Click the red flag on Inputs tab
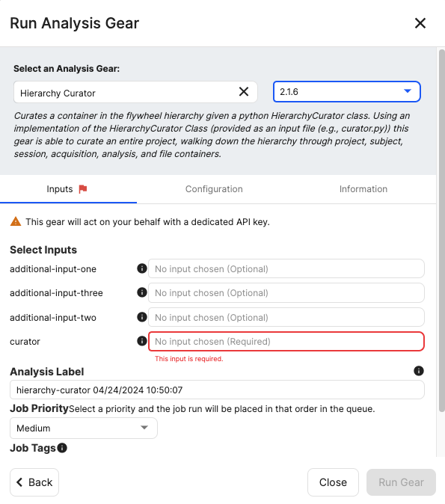The image size is (445, 504). click(83, 189)
